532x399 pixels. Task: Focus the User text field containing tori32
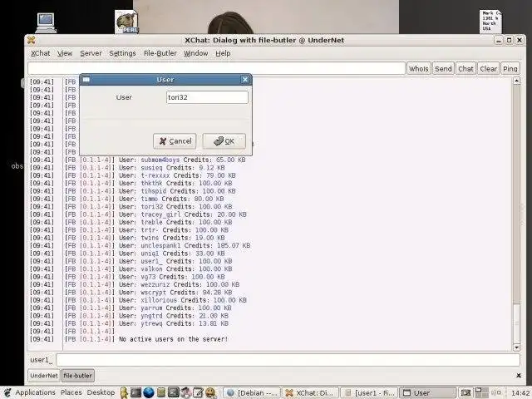click(x=207, y=97)
